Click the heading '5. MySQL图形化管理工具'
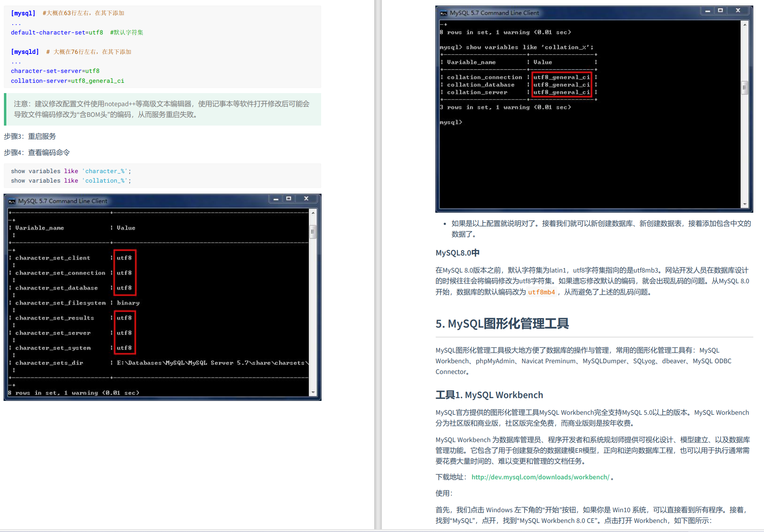This screenshot has height=532, width=764. 502,324
